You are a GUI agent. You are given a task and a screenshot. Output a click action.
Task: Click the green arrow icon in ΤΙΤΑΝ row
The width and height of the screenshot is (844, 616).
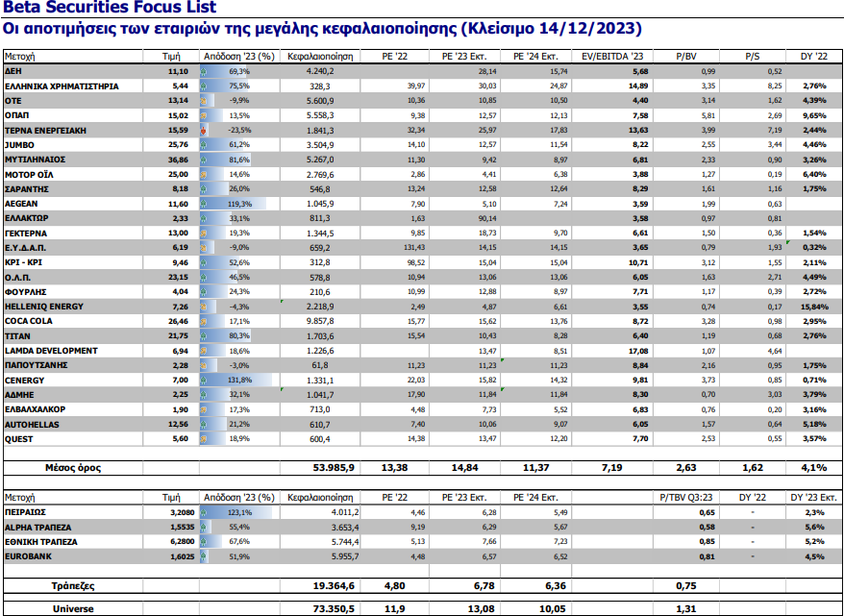[203, 336]
